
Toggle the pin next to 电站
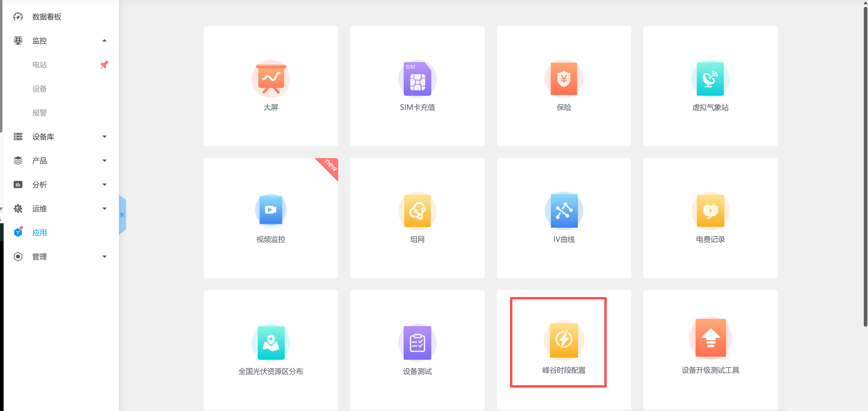click(104, 64)
